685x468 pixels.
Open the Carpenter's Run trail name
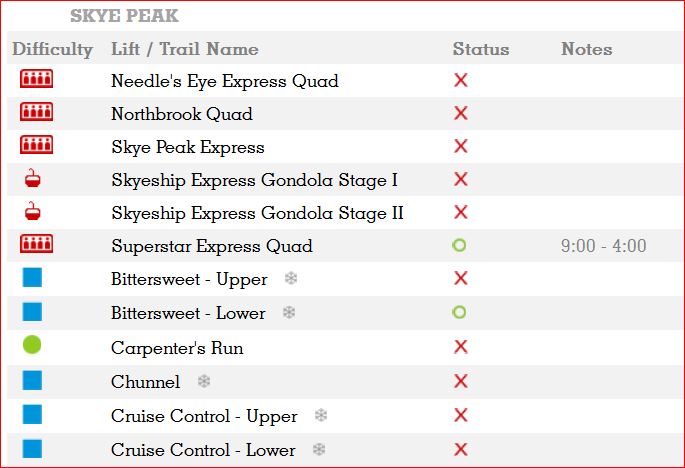pos(177,348)
